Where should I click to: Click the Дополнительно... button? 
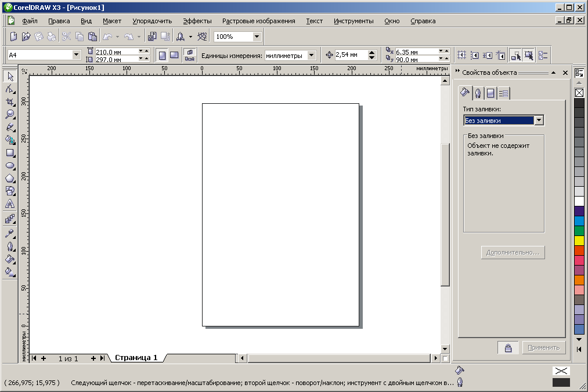[513, 253]
